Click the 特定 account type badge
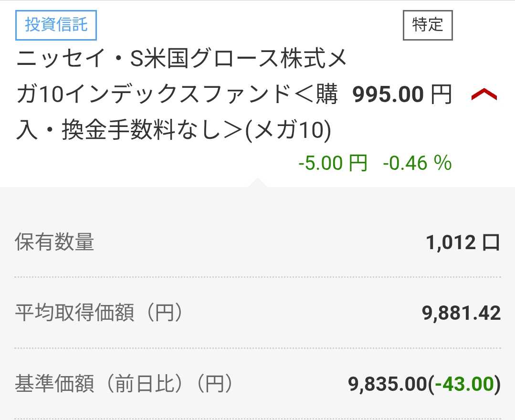 [x=427, y=25]
